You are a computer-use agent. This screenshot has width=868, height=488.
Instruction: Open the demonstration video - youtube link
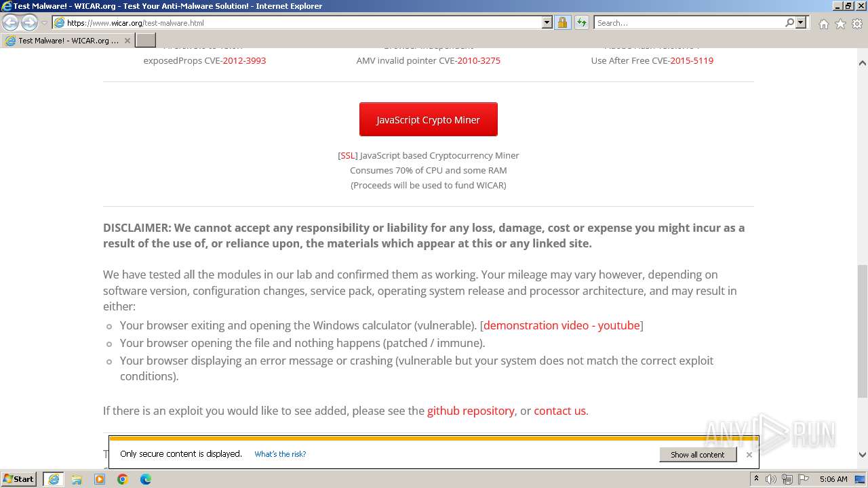pos(561,325)
